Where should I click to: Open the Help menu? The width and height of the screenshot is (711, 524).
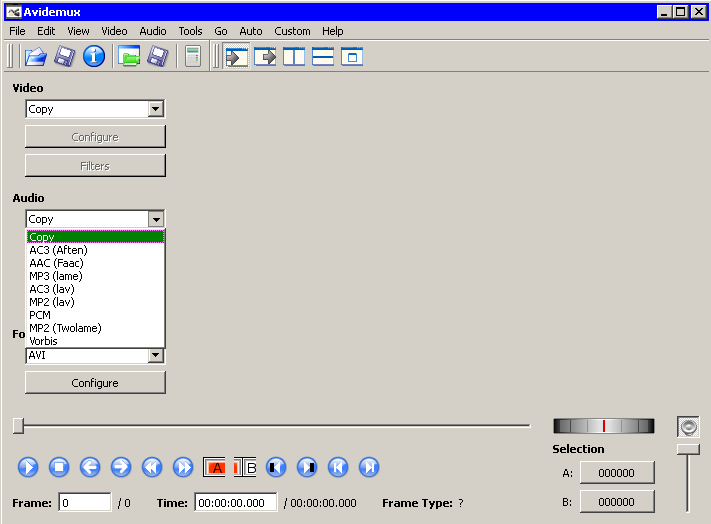pos(332,31)
